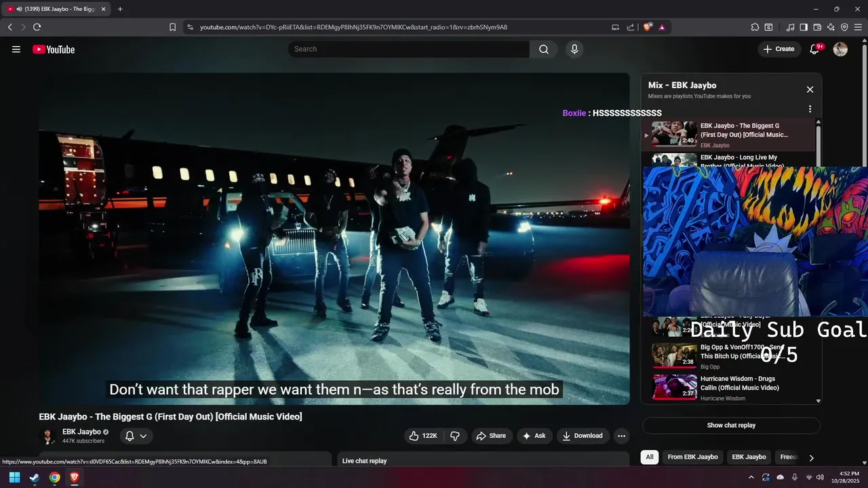Open more actions ellipsis under video

point(621,436)
